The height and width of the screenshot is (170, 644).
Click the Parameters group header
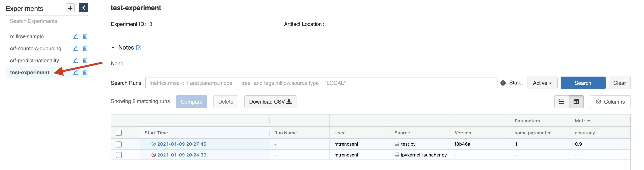(527, 121)
